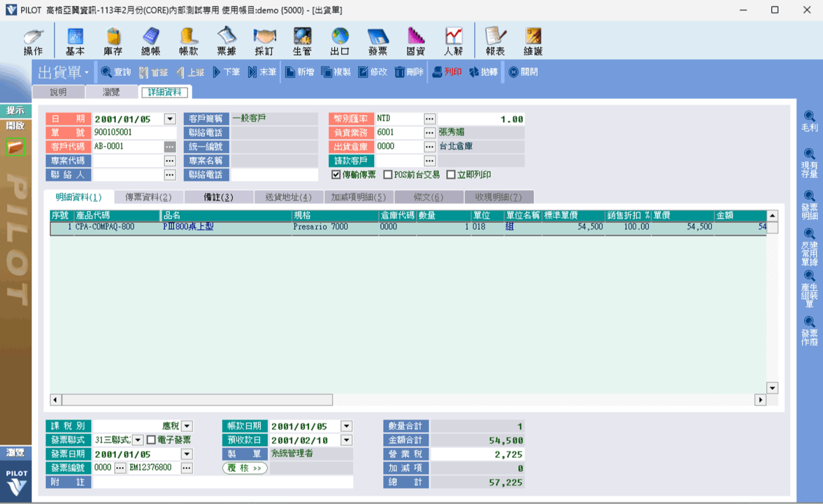The height and width of the screenshot is (504, 823).
Task: Switch to the 瀏覽 browse tab
Action: 111,92
